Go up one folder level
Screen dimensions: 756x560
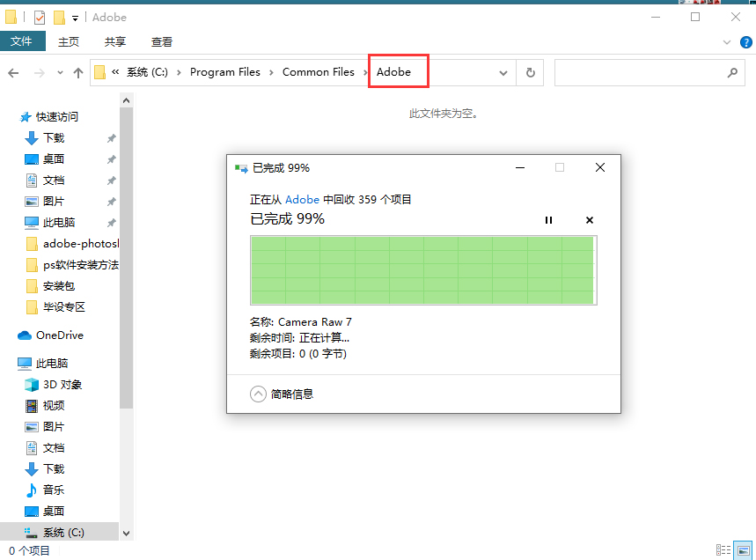(77, 73)
